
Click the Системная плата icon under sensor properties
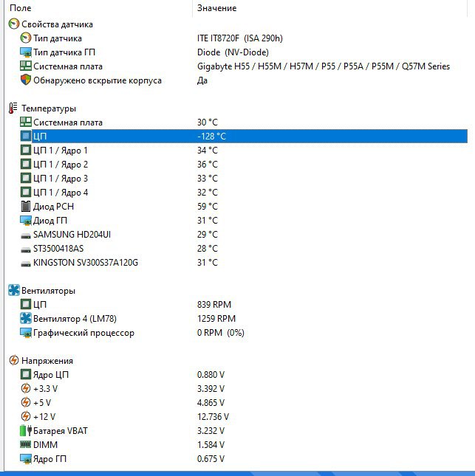click(26, 66)
